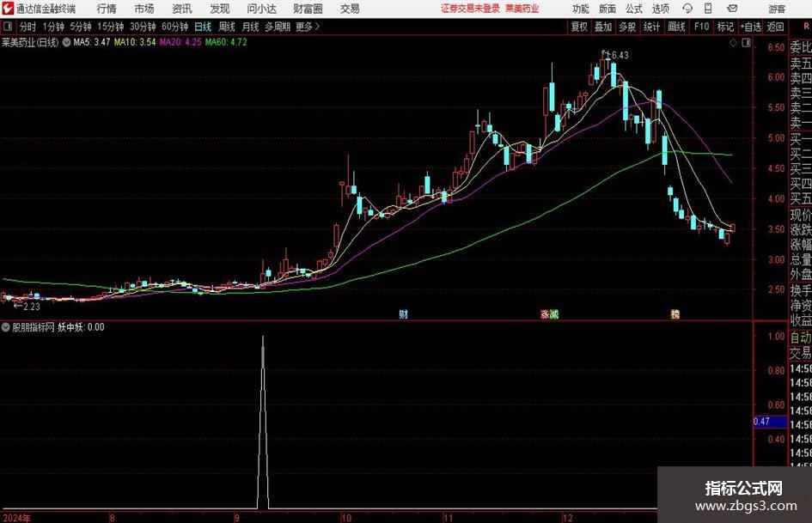The image size is (812, 523).
Task: Switch to 15分钟 period
Action: click(110, 27)
